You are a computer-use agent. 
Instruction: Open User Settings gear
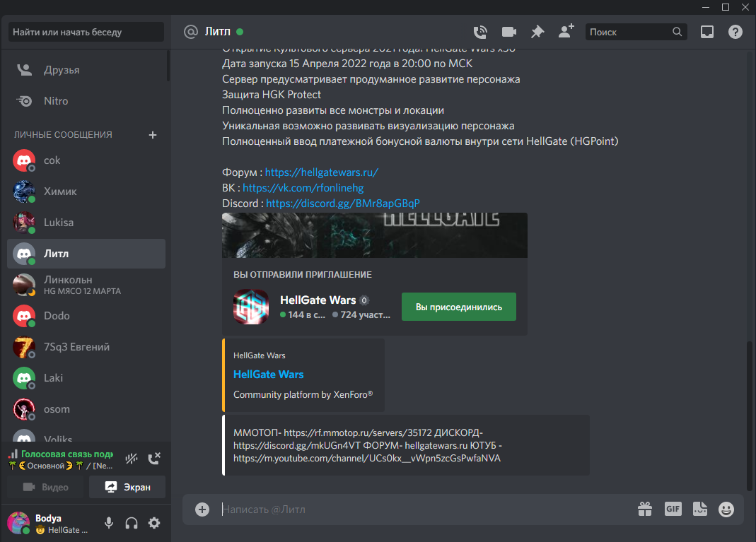(154, 523)
